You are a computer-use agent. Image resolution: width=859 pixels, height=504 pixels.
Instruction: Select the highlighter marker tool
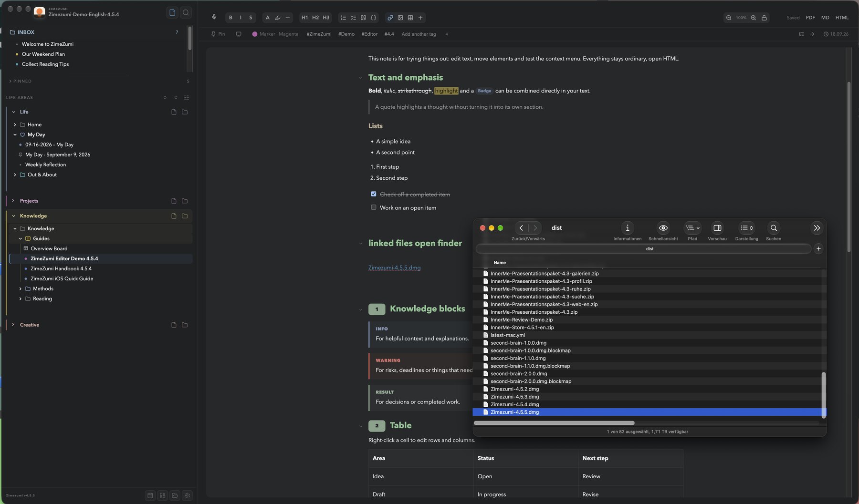(277, 18)
